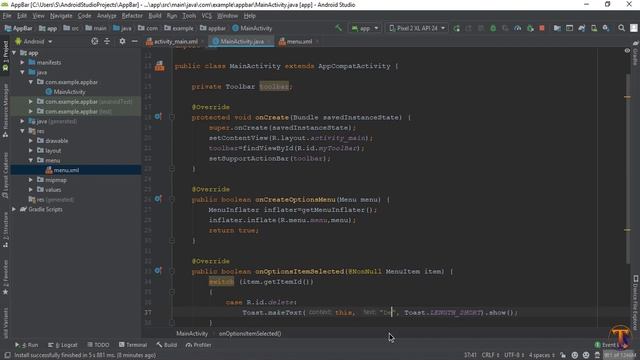Collapse the menu folder in res
Viewport: 640px width, 360px height.
[x=31, y=160]
